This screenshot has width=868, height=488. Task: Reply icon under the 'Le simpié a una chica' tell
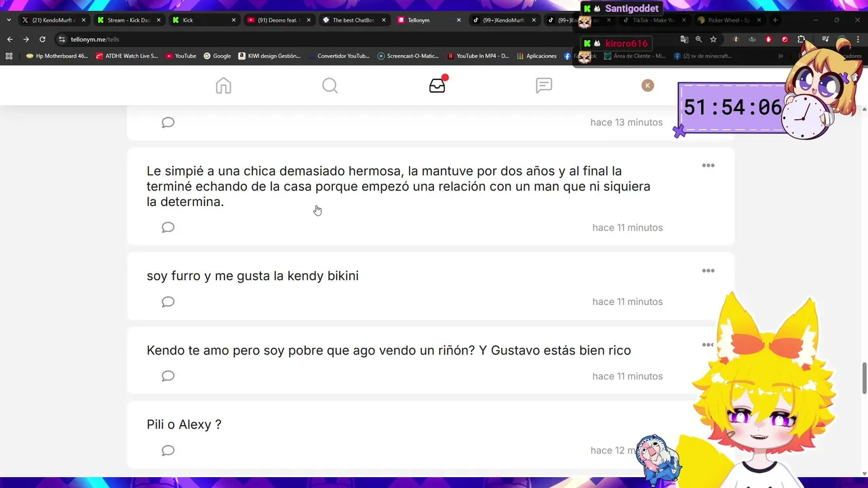coord(168,228)
